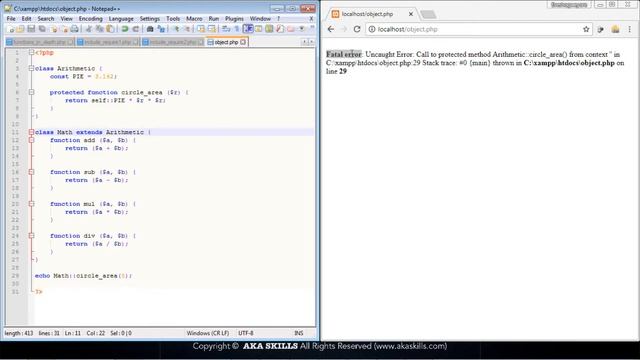Image resolution: width=640 pixels, height=360 pixels.
Task: Click the 'const PIE' code line
Action: [x=83, y=76]
